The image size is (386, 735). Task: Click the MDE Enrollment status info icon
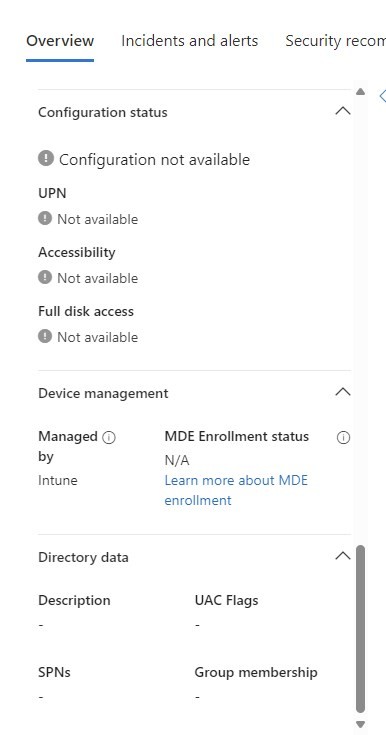[343, 437]
